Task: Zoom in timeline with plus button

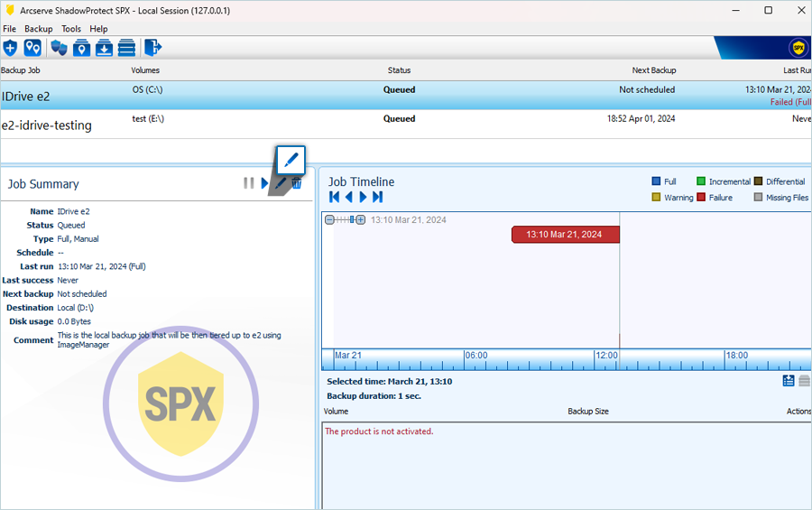Action: point(361,219)
